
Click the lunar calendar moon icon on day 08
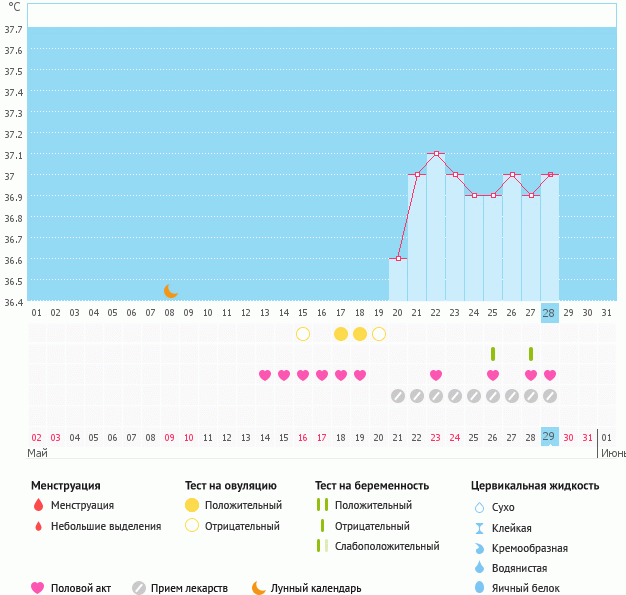pyautogui.click(x=170, y=291)
